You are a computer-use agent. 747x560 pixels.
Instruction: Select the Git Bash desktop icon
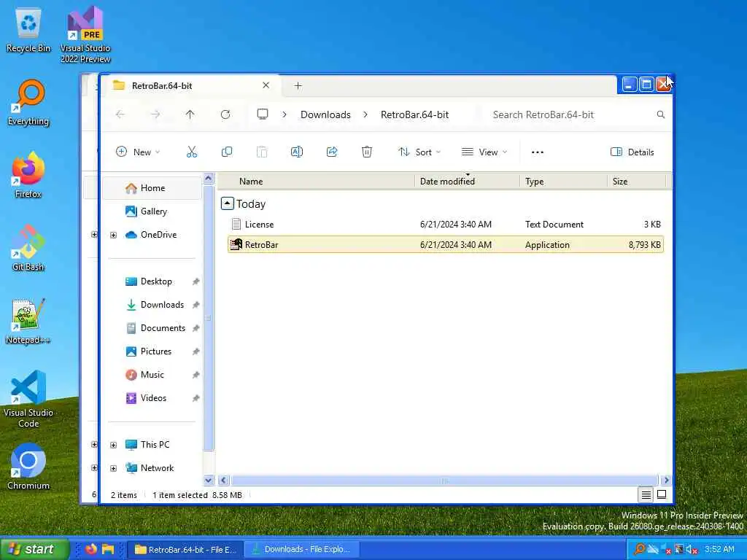coord(28,248)
